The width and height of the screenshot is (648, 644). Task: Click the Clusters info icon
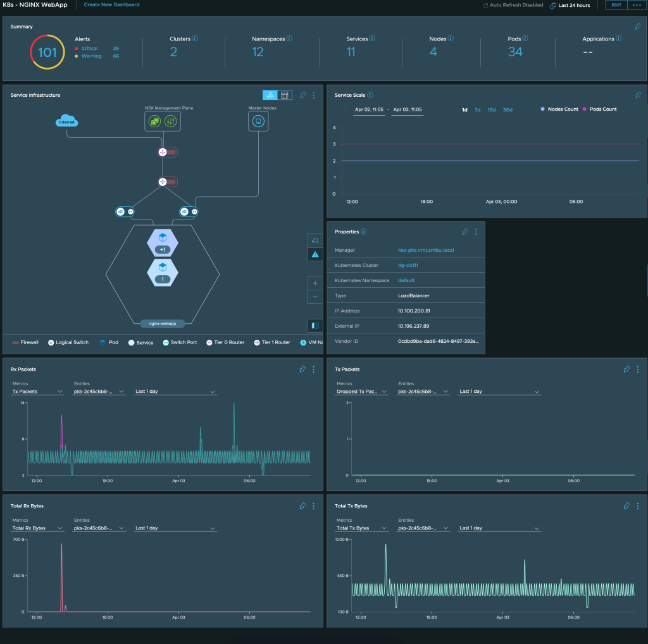[x=195, y=39]
